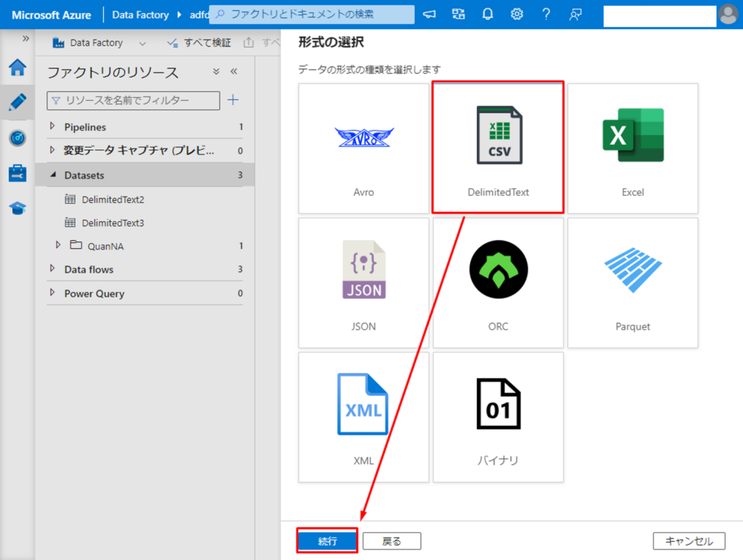Viewport: 743px width, 560px height.
Task: Click the help question mark icon
Action: 546,15
